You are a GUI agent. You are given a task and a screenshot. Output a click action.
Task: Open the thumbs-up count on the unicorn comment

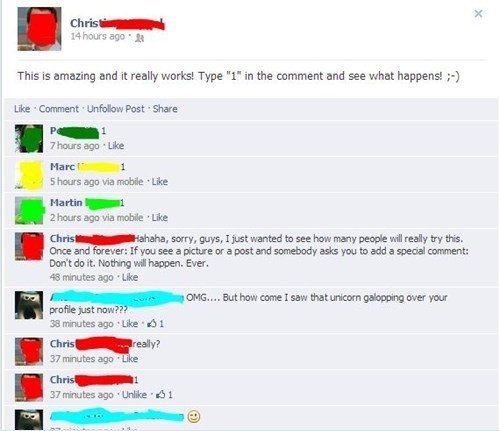click(x=156, y=324)
